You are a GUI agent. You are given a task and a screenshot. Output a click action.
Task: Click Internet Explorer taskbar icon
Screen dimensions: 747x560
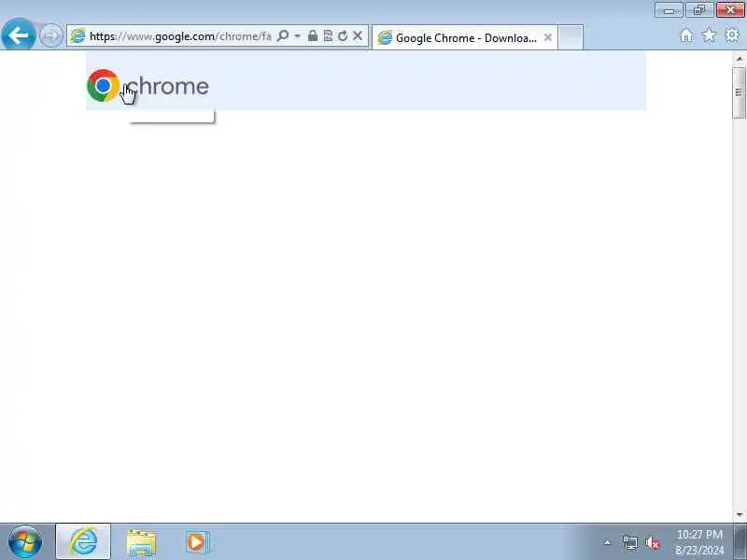pos(83,541)
